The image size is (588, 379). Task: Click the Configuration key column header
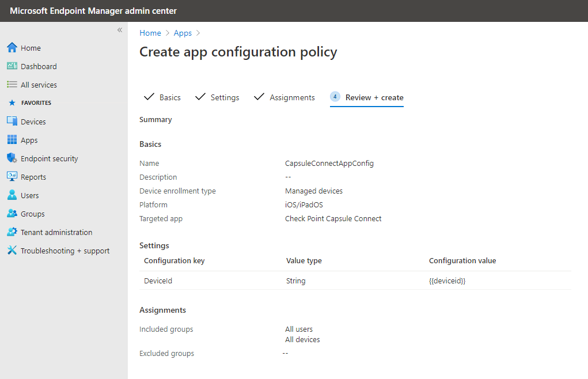(174, 260)
